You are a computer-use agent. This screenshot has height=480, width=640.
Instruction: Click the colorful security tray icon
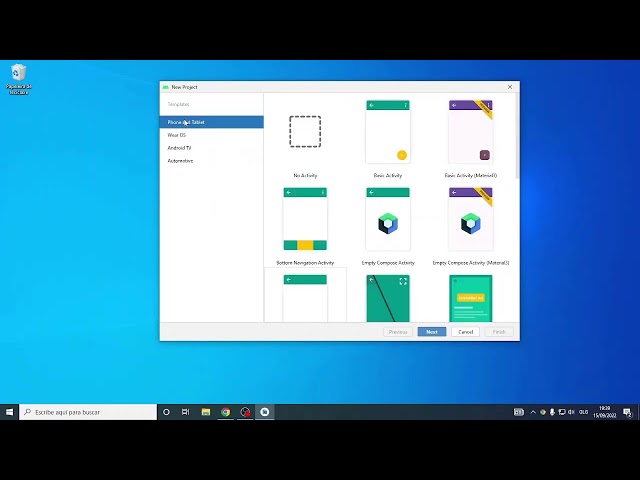[x=543, y=412]
